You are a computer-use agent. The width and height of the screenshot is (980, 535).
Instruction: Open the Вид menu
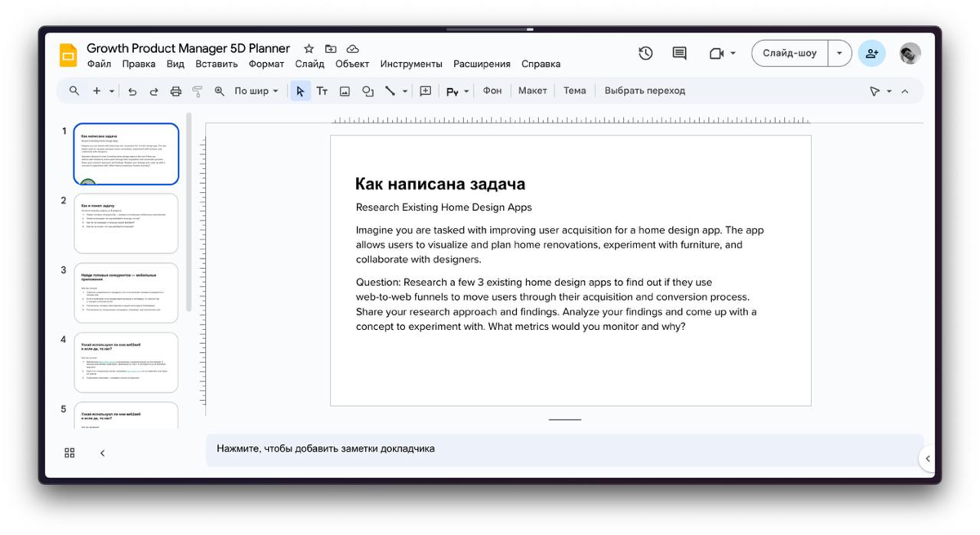coord(176,64)
